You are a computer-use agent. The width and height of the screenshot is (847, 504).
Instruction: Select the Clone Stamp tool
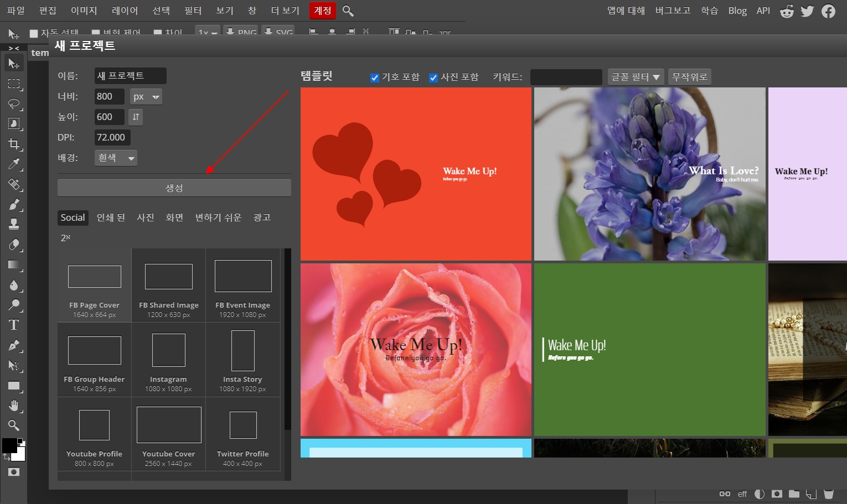[14, 224]
